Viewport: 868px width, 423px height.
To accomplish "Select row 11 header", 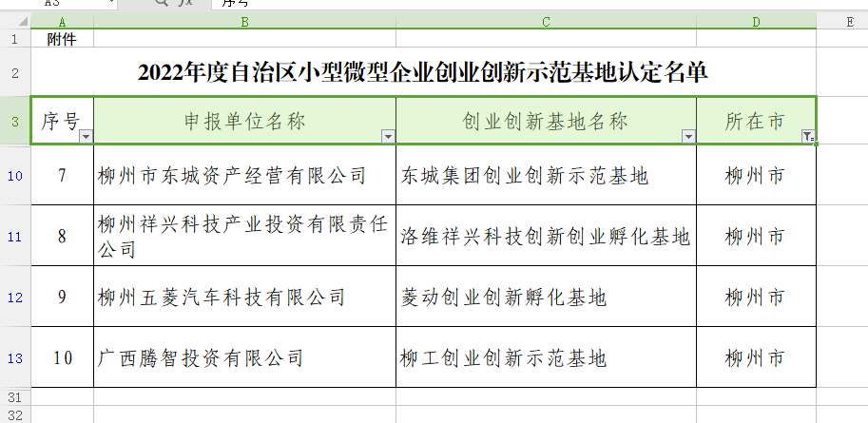I will coord(15,237).
